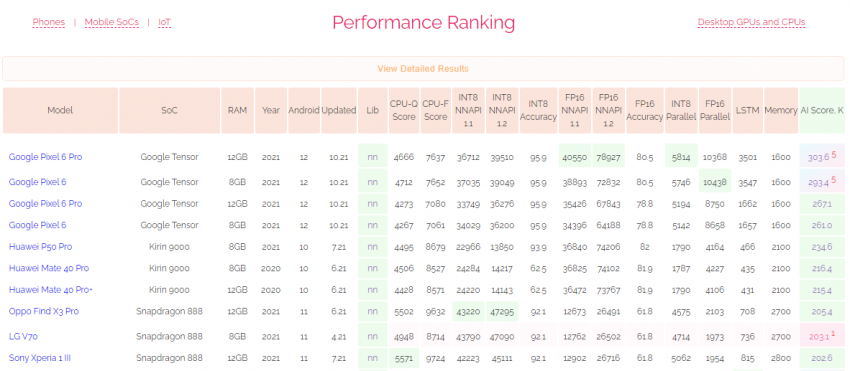Click the CPU-Q Score column header

pyautogui.click(x=404, y=111)
